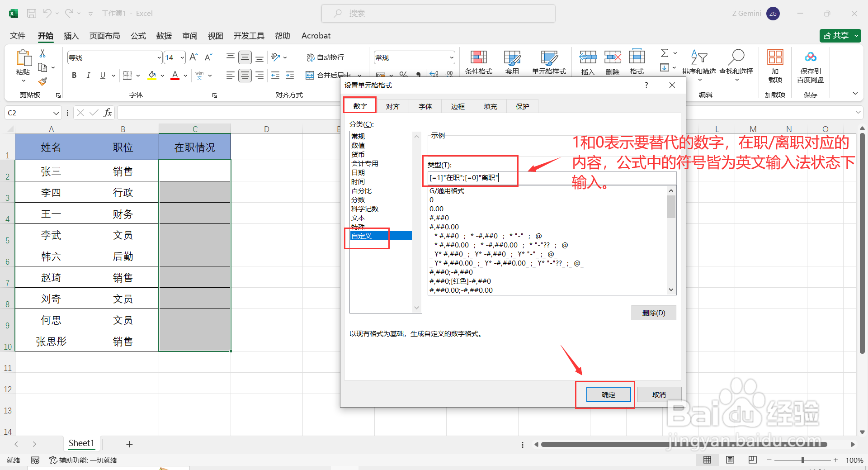Viewport: 868px width, 470px height.
Task: Click the AutoSum Σ icon
Action: [x=665, y=53]
